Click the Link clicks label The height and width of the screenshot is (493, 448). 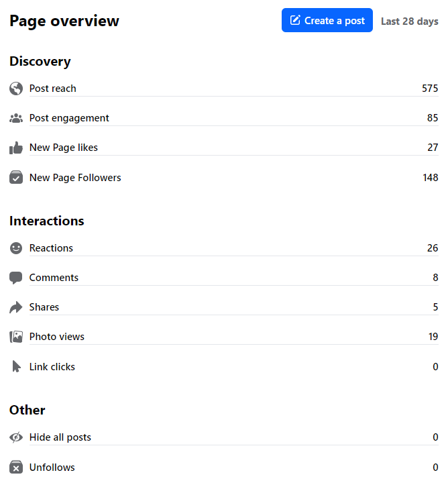(52, 367)
